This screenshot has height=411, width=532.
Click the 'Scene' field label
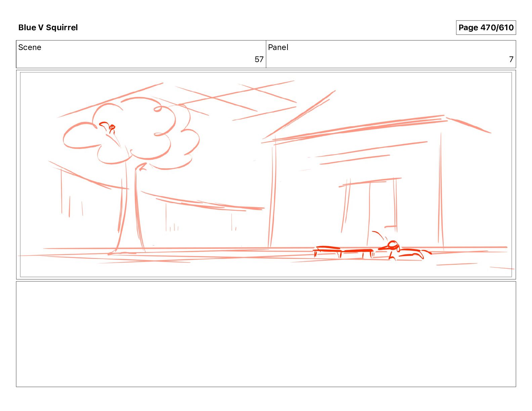[30, 47]
